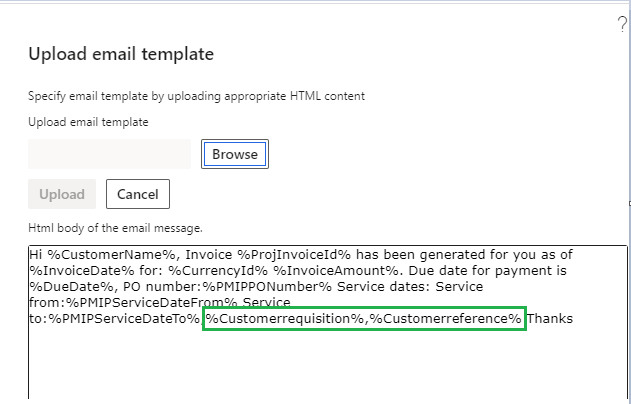631x404 pixels.
Task: Place cursor after the word Thanks
Action: [573, 319]
